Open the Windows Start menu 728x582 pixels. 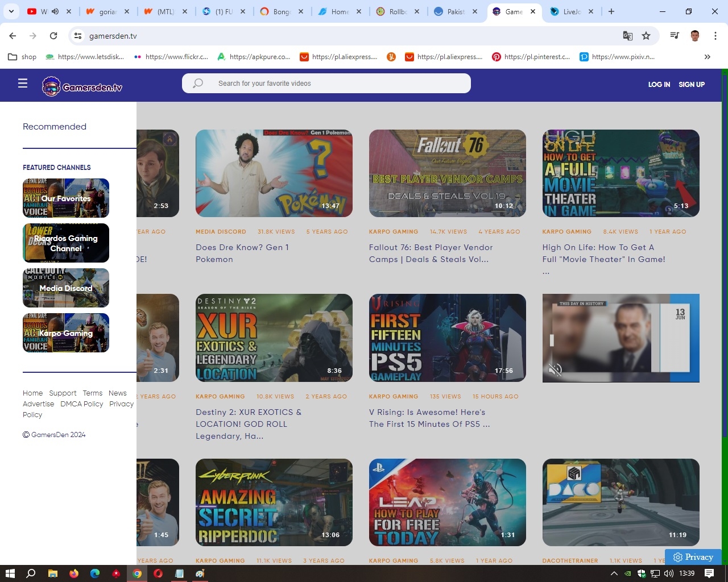click(x=10, y=573)
